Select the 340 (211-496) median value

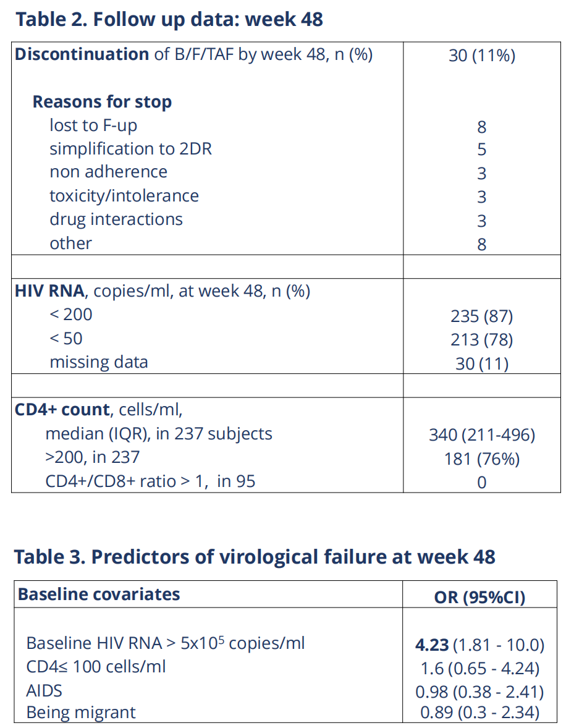point(482,435)
